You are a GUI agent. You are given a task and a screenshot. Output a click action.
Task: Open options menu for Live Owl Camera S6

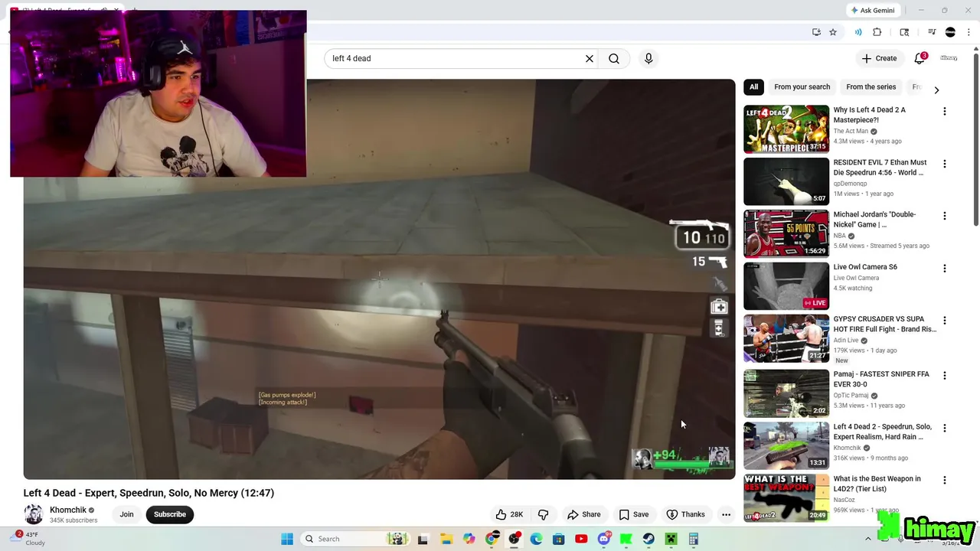(x=944, y=269)
